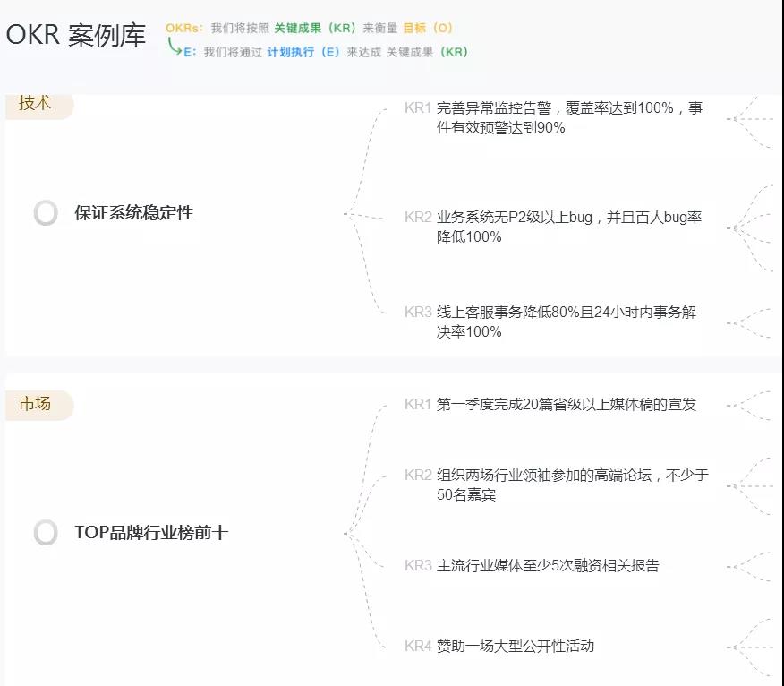Expand branch node right of 业务系统无P2级以上bug

[735, 227]
